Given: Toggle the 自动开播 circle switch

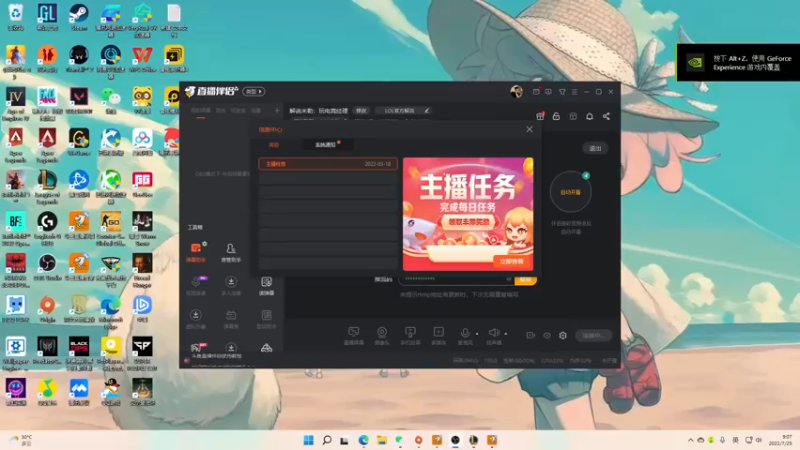Looking at the screenshot, I should pos(570,192).
